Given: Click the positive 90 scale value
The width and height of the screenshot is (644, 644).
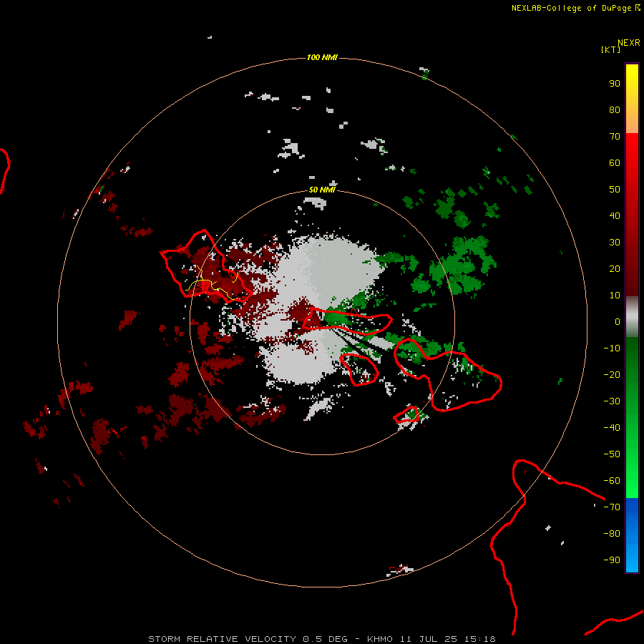Looking at the screenshot, I should [615, 84].
